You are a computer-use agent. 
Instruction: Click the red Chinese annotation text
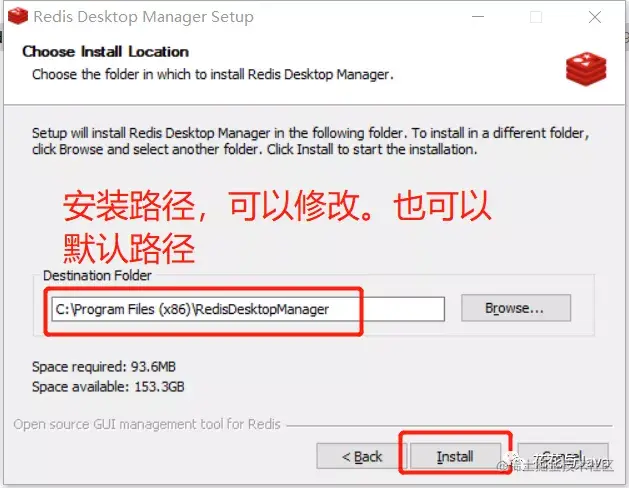tap(277, 227)
